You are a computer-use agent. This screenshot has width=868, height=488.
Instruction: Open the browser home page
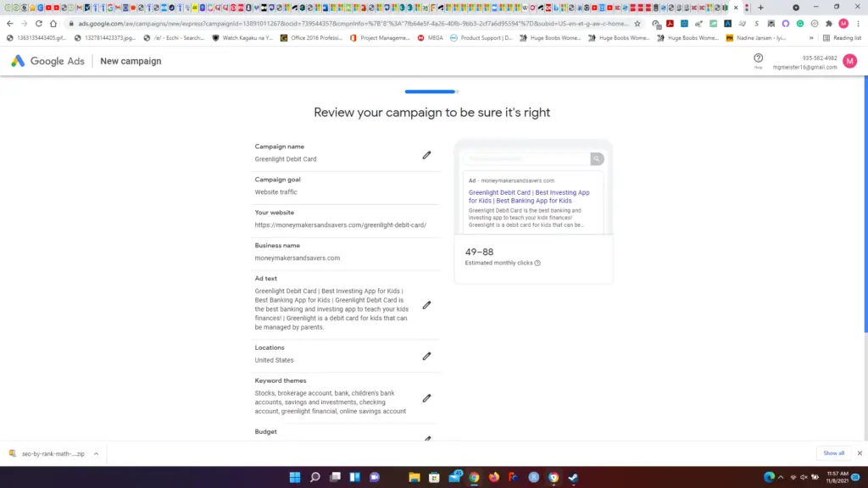pos(53,24)
